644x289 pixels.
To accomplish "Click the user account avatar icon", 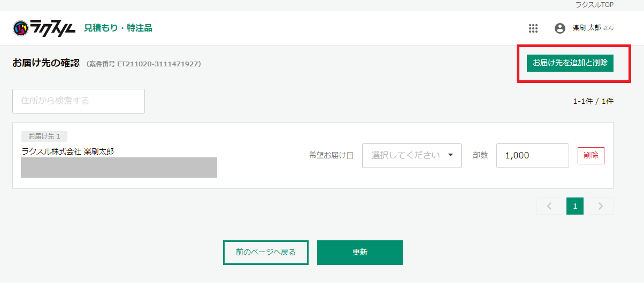I will (x=560, y=28).
